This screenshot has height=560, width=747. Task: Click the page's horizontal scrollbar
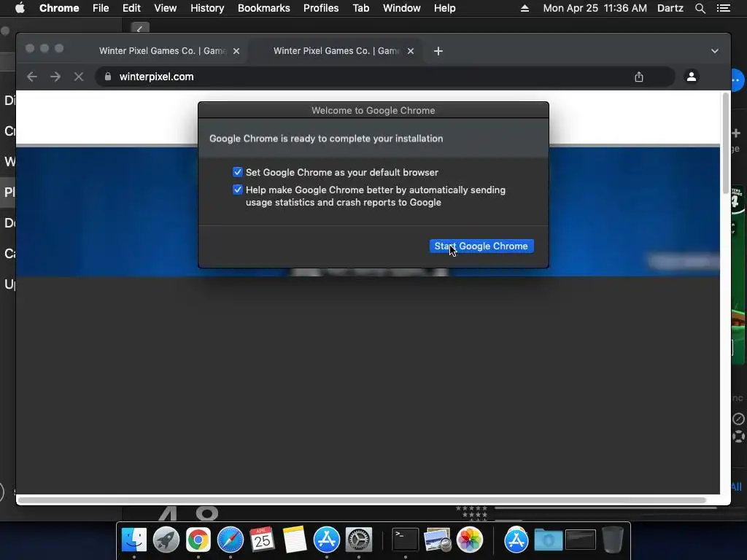(362, 500)
